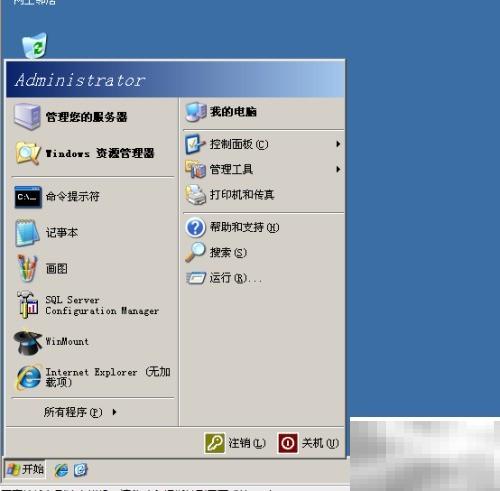500x491 pixels.
Task: Click the My Computer icon
Action: point(196,112)
